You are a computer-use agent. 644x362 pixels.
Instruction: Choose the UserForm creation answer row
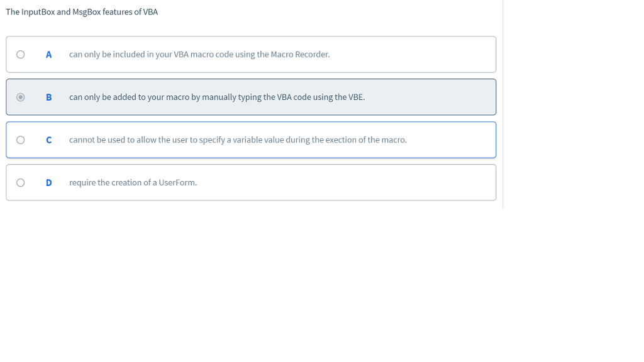(252, 182)
